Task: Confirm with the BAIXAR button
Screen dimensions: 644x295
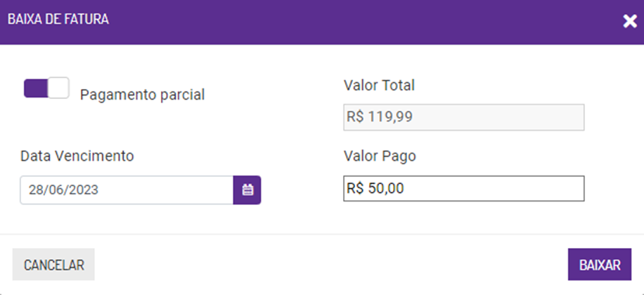Action: [600, 265]
